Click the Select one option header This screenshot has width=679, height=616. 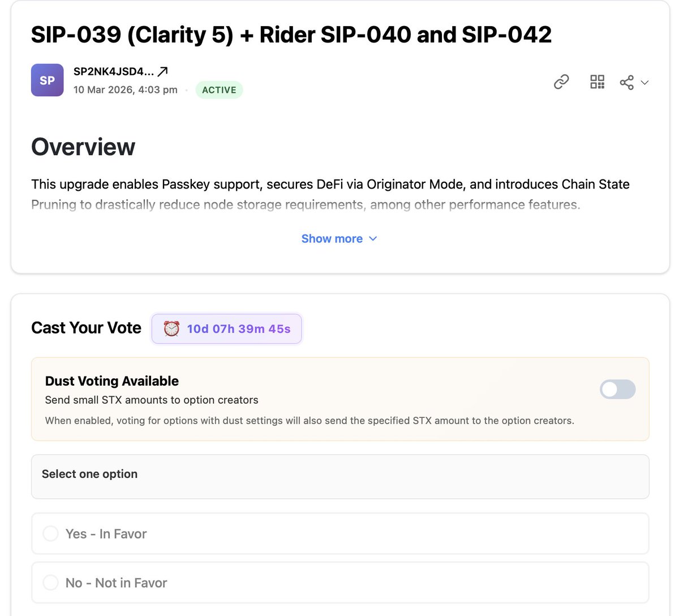tap(340, 477)
